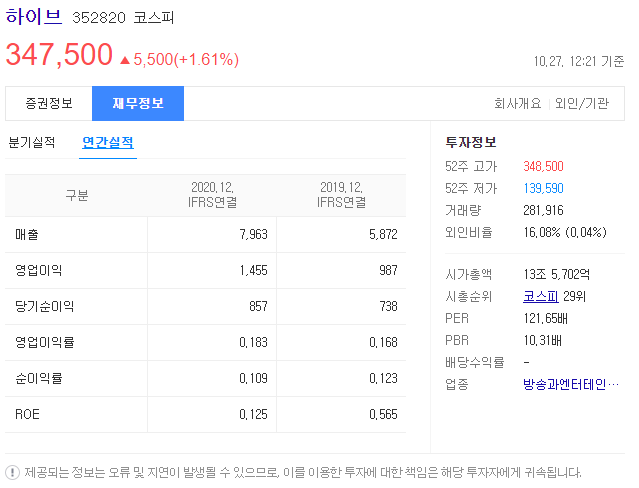Click PBR value 10.31배
This screenshot has height=488, width=639.
pos(542,340)
